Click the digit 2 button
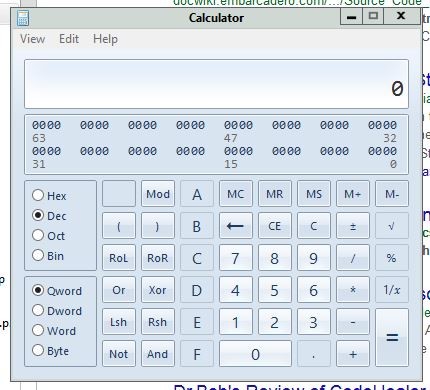 (275, 322)
